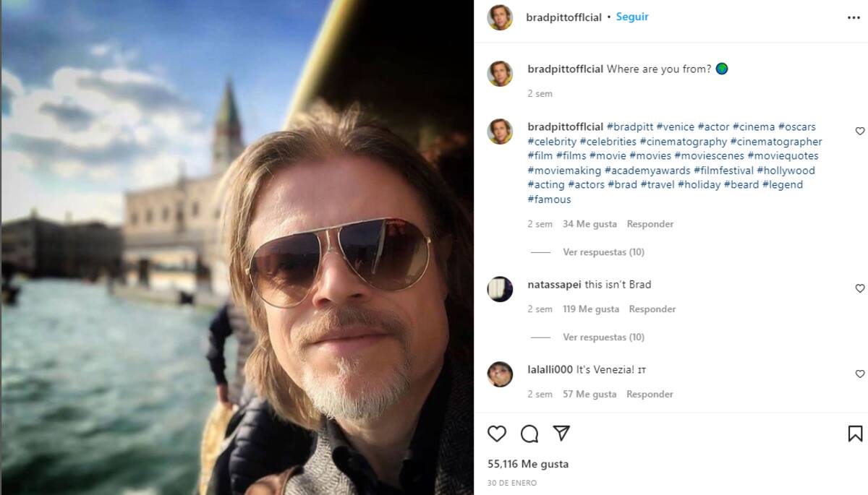Expand replies under the hashtags comment
Screen dimensions: 868x495
(603, 252)
